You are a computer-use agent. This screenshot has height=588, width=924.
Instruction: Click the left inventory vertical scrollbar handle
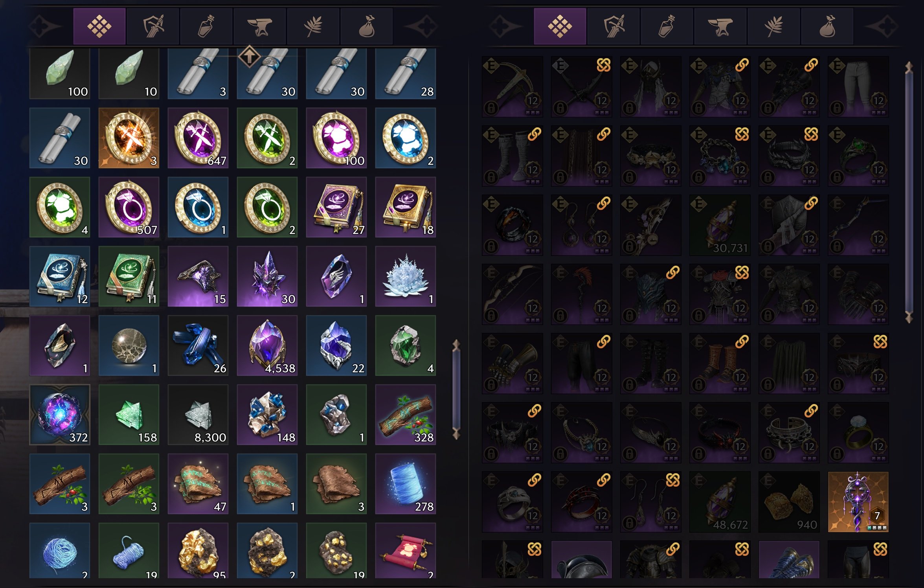coord(456,389)
